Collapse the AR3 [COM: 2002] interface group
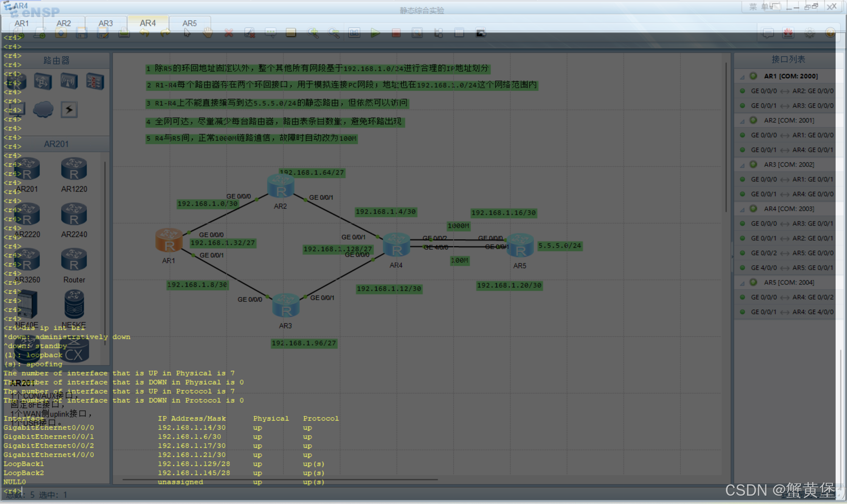Viewport: 847px width, 504px height. (x=742, y=165)
